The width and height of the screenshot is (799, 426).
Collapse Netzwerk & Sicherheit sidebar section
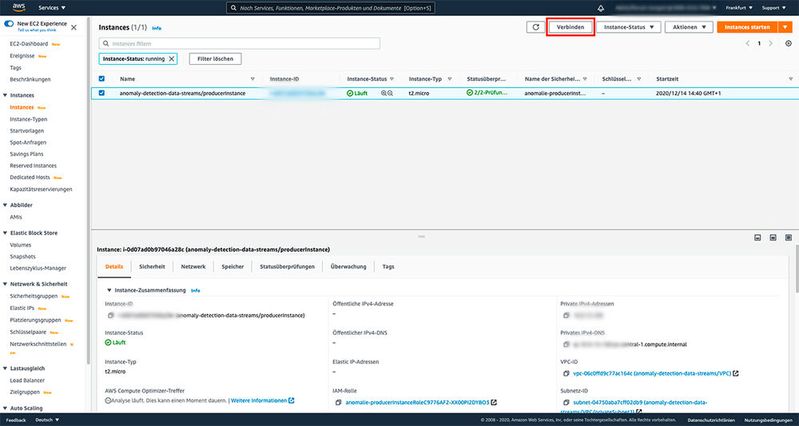tap(5, 284)
